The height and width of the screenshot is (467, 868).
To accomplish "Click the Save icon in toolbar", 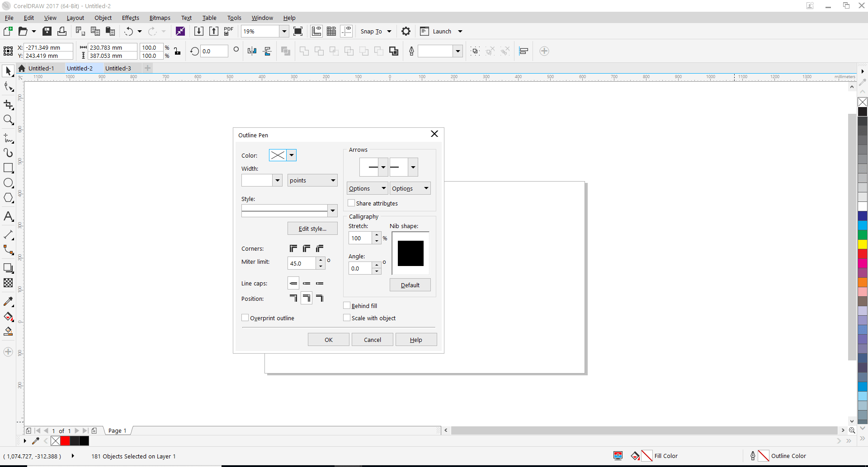I will tap(47, 31).
